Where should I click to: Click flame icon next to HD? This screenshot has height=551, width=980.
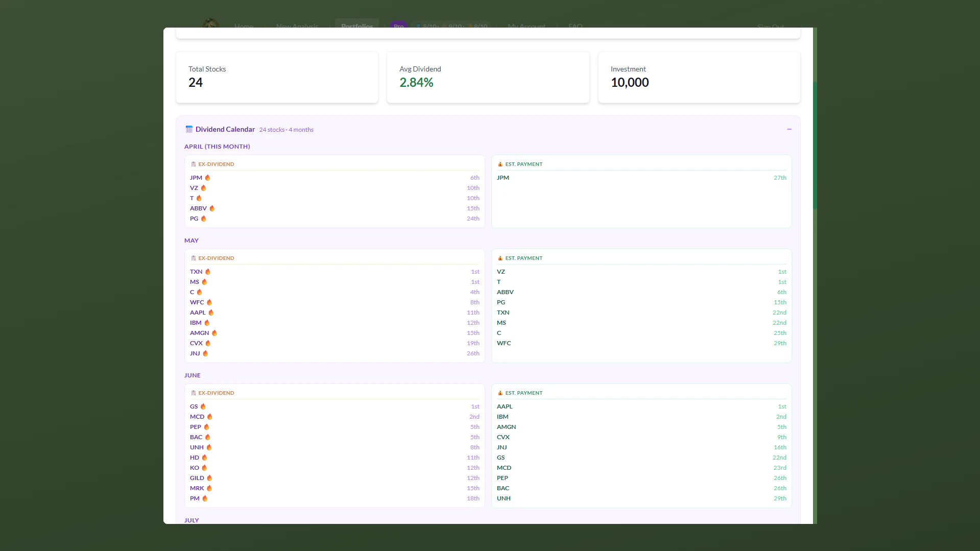[204, 458]
